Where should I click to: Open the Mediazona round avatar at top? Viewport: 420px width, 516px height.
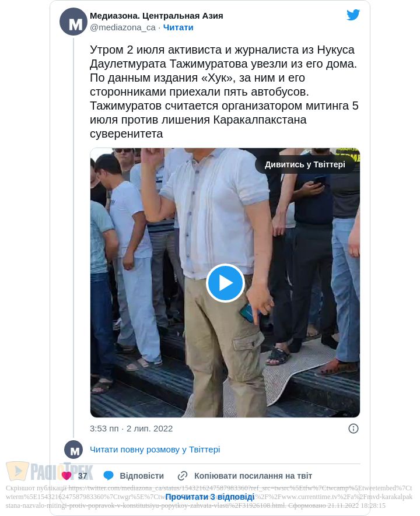pyautogui.click(x=73, y=22)
